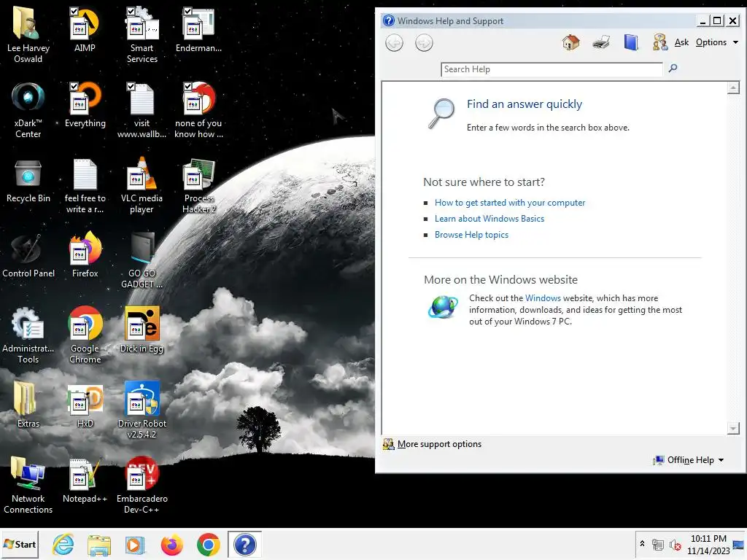747x560 pixels.
Task: Click the muted volume tray icon
Action: click(x=675, y=544)
